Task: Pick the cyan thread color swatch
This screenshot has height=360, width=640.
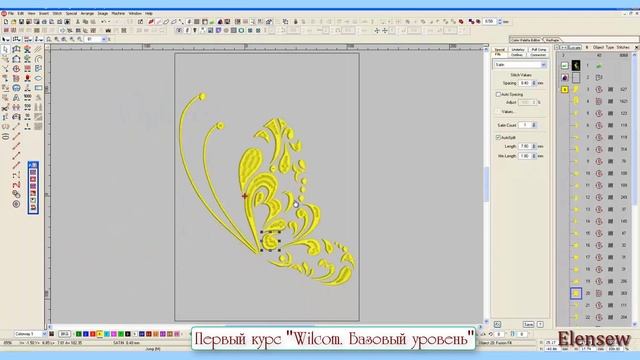Action: [x=107, y=334]
